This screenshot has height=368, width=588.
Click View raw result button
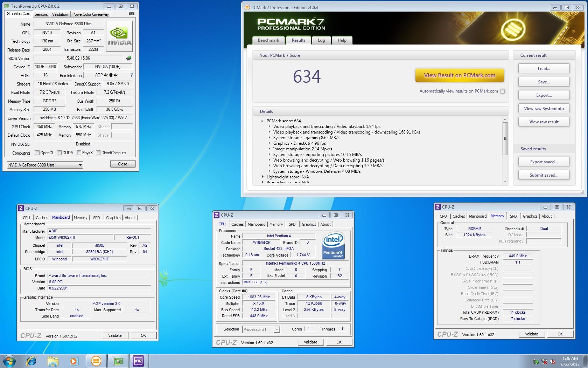(x=544, y=122)
